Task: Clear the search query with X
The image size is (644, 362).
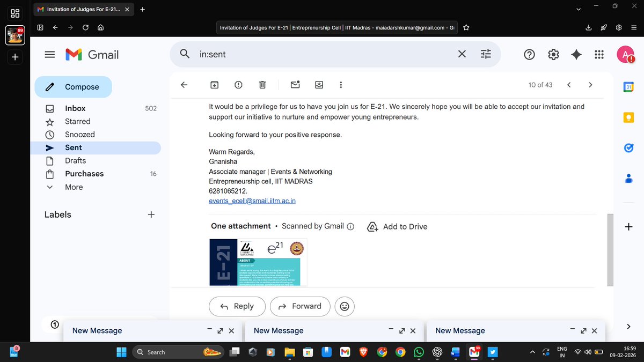Action: (462, 54)
